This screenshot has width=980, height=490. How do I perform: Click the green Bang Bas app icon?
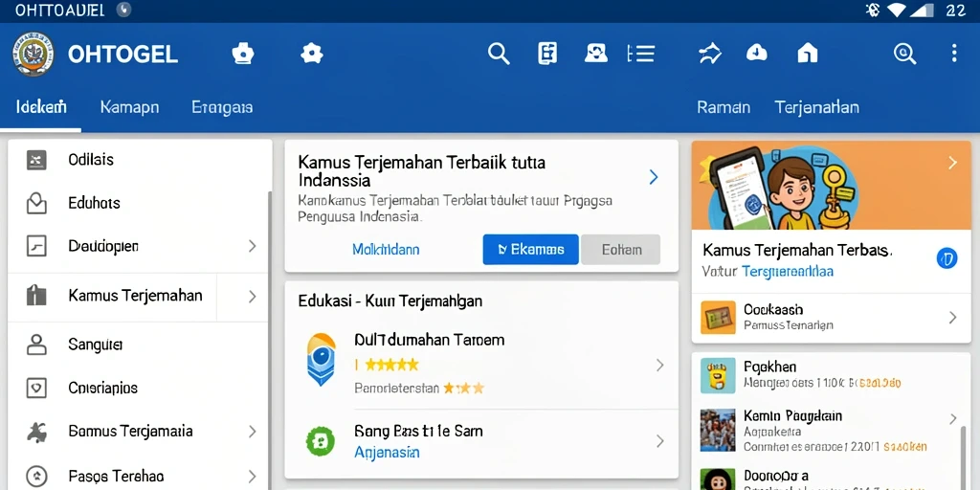320,441
